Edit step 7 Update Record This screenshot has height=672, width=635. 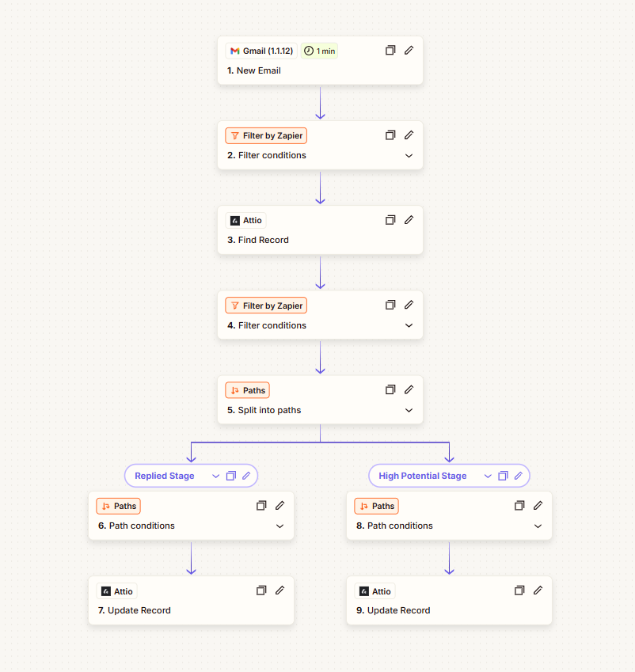(279, 590)
